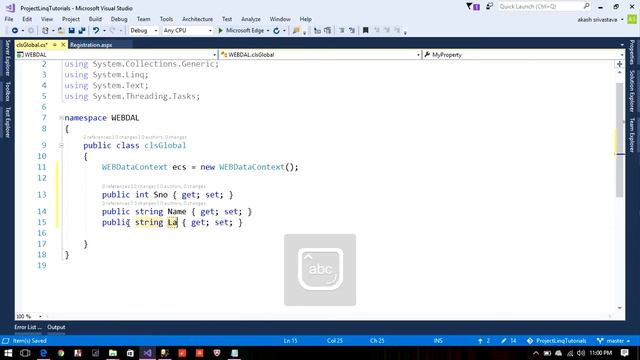Collapse the clsGlobal class code block
The height and width of the screenshot is (360, 640).
61,145
